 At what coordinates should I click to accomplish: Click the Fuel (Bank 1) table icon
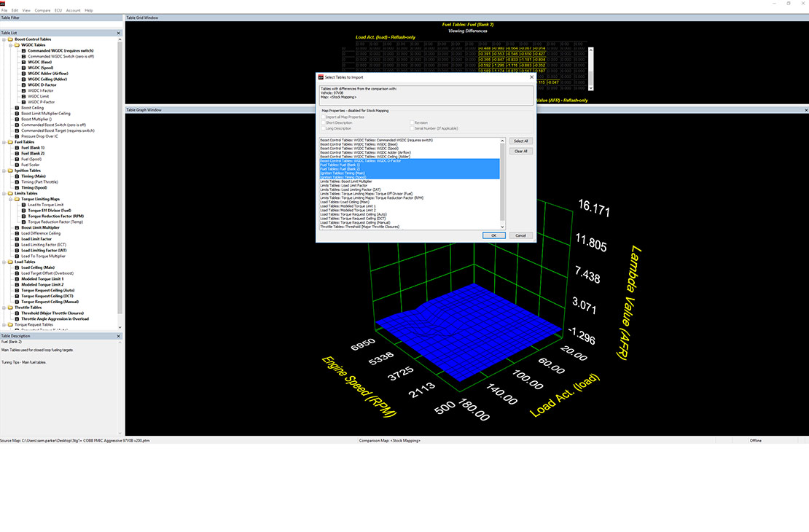[x=17, y=148]
